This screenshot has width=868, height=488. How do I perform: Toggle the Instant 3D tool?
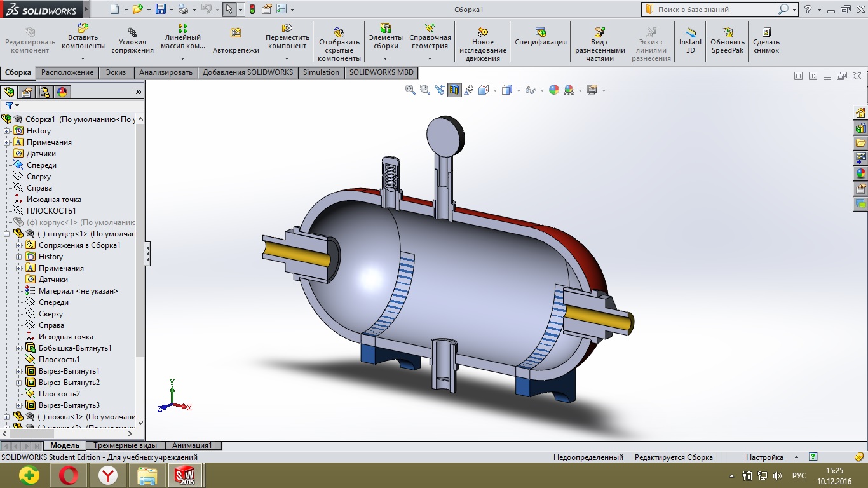click(x=691, y=41)
